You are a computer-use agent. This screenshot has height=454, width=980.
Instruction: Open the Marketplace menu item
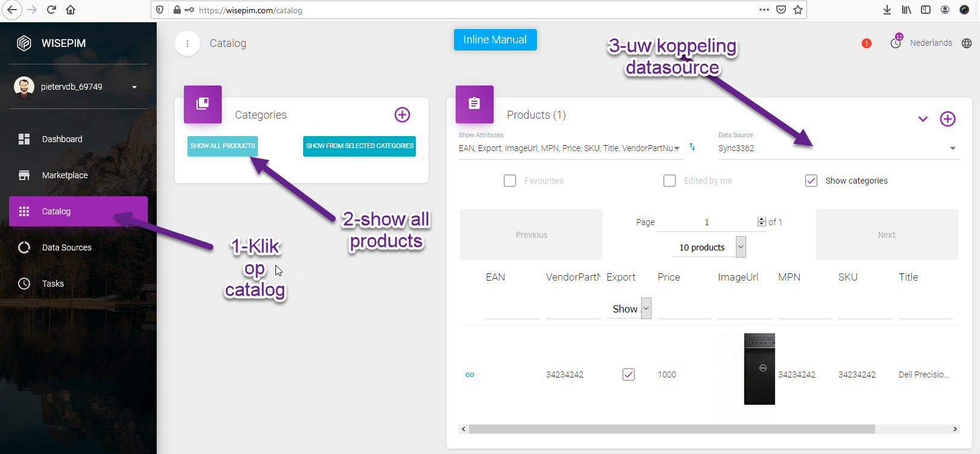[x=78, y=175]
